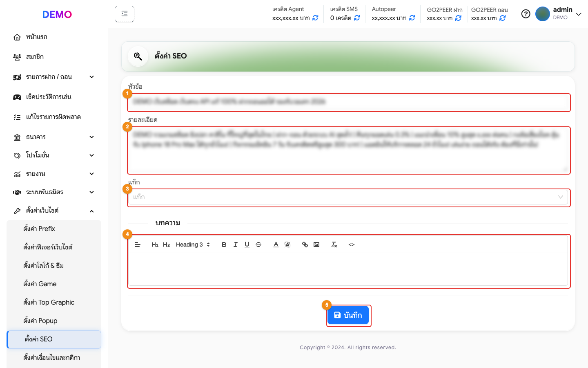Open the Heading 3 size dropdown
The height and width of the screenshot is (368, 588).
(x=193, y=245)
